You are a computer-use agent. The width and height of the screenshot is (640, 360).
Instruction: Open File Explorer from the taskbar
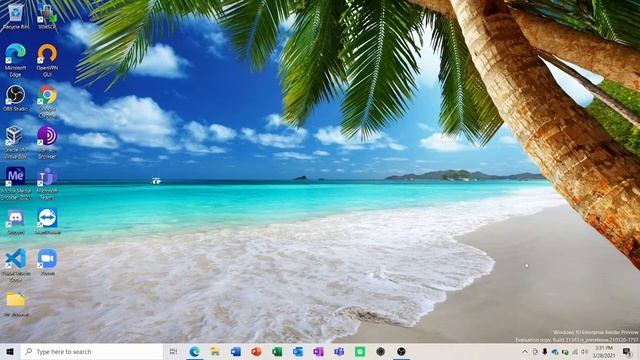coord(215,351)
